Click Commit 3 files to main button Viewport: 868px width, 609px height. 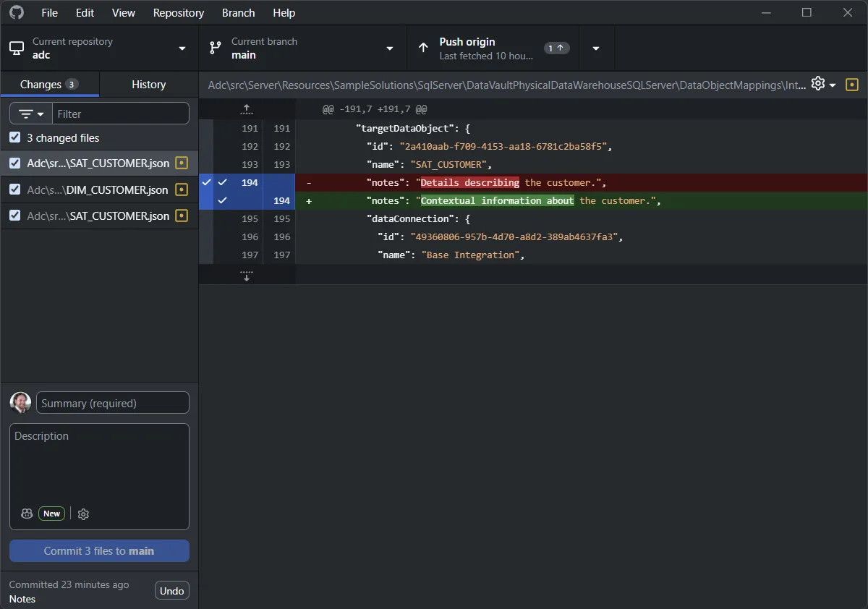coord(99,551)
